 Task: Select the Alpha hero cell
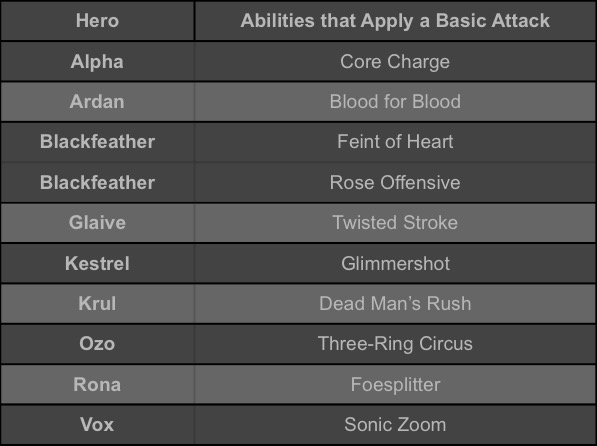coord(97,61)
